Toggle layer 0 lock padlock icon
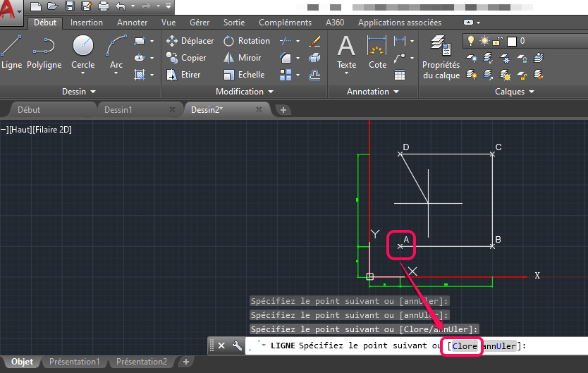The width and height of the screenshot is (588, 373). (497, 41)
